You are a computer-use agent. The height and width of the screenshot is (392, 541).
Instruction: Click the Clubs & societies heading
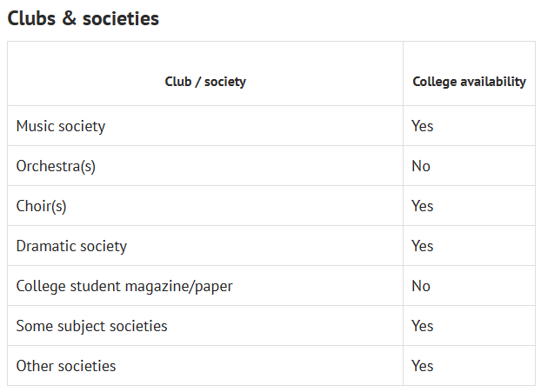click(83, 18)
